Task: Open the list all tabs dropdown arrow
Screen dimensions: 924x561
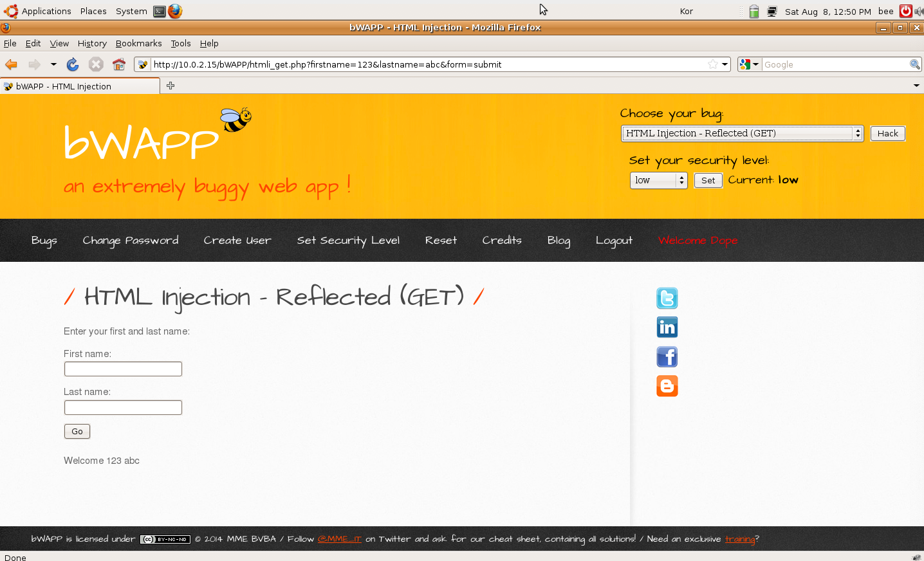Action: point(916,86)
